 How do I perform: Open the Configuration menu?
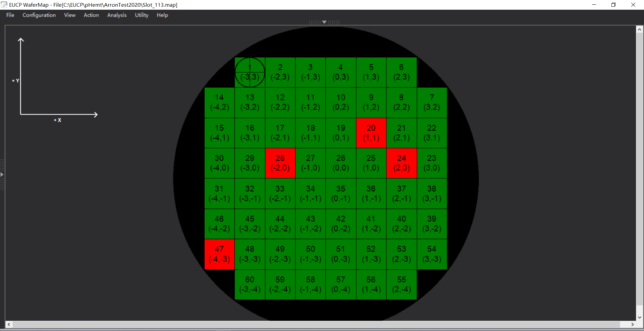pyautogui.click(x=39, y=15)
